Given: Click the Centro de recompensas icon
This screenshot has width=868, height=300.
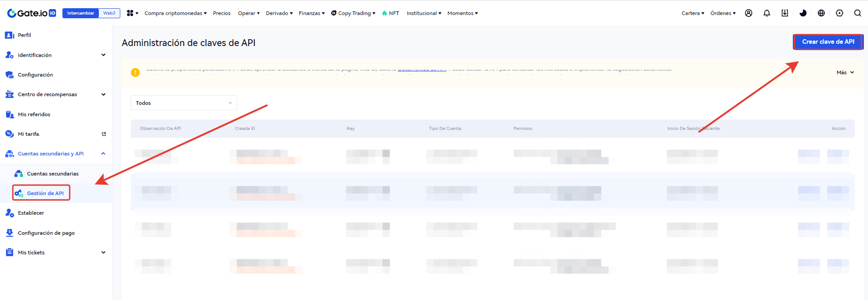Looking at the screenshot, I should (x=10, y=94).
